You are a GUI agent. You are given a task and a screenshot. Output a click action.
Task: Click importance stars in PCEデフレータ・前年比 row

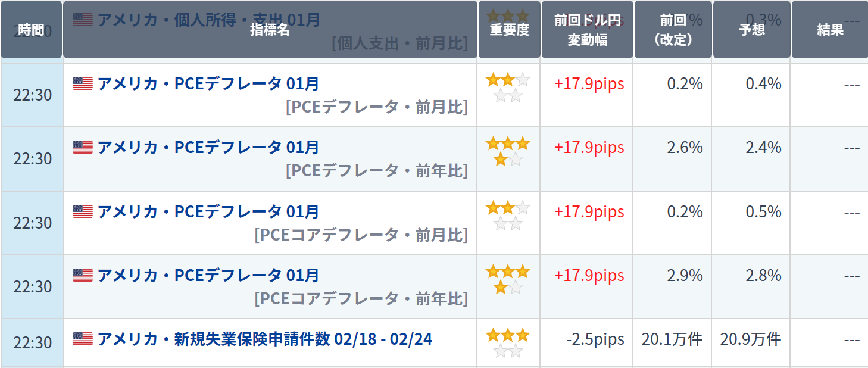(508, 151)
